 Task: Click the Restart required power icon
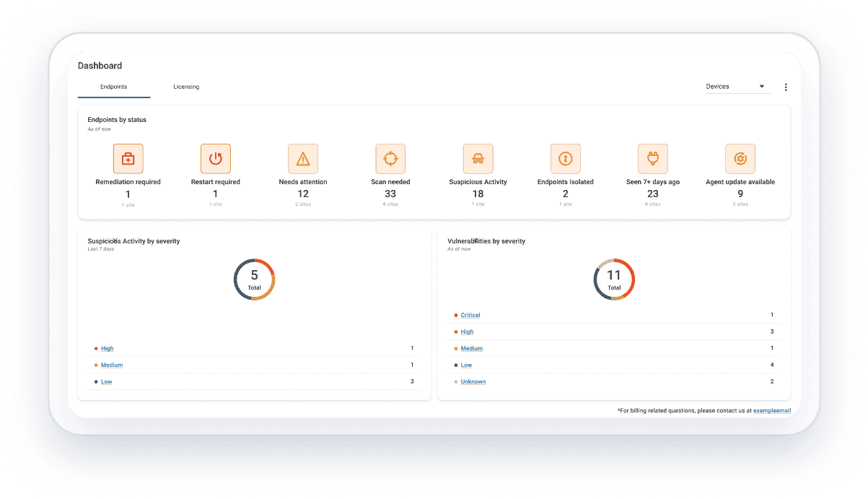[x=216, y=158]
